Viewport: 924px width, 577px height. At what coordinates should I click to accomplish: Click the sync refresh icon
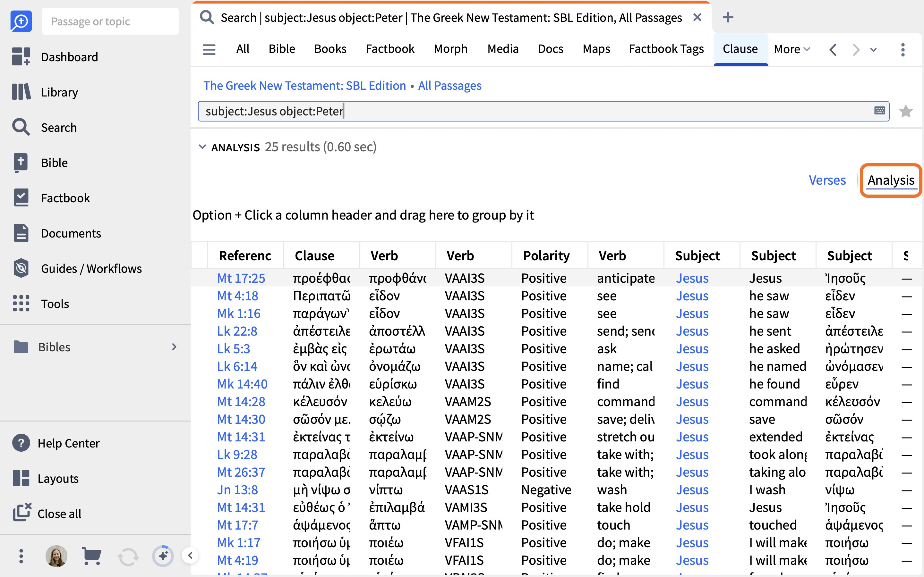click(x=128, y=556)
